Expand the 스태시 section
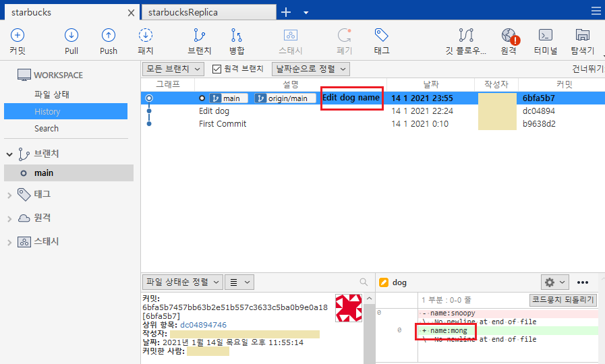The image size is (605, 364). [9, 243]
